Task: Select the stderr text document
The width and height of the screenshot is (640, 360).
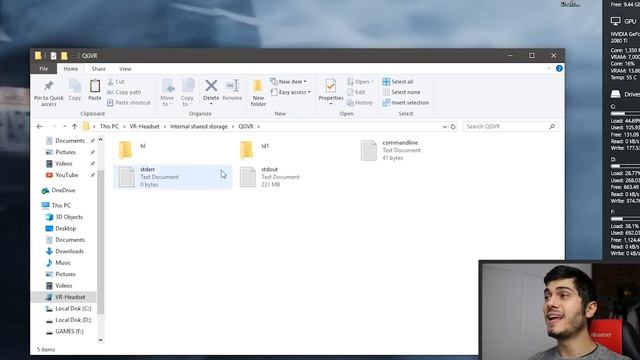Action: tap(173, 177)
